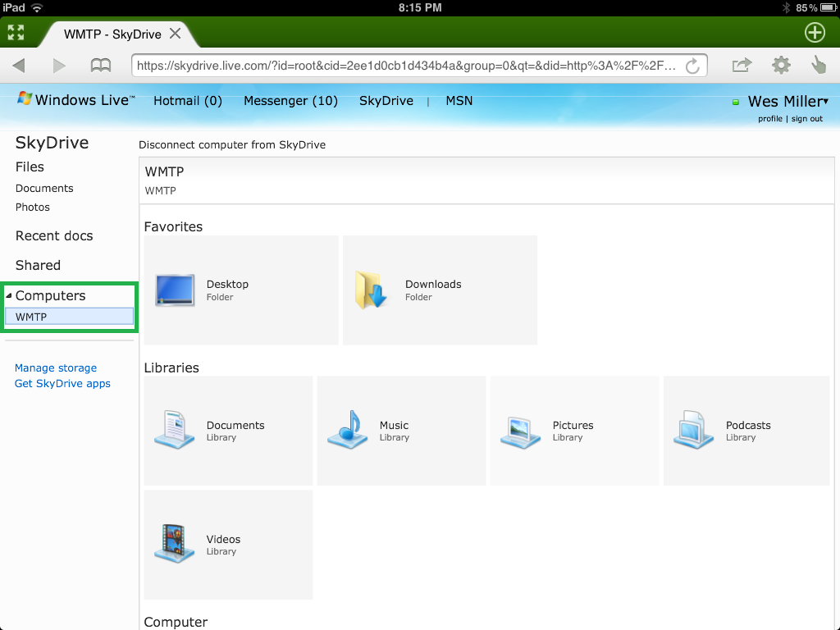Click the green online status indicator
The height and width of the screenshot is (630, 840).
coord(736,102)
